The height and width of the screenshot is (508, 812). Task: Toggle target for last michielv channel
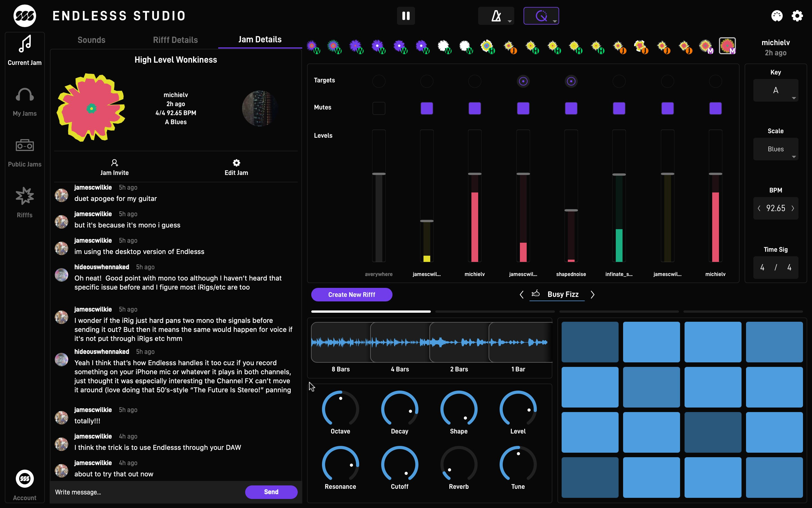click(x=715, y=81)
